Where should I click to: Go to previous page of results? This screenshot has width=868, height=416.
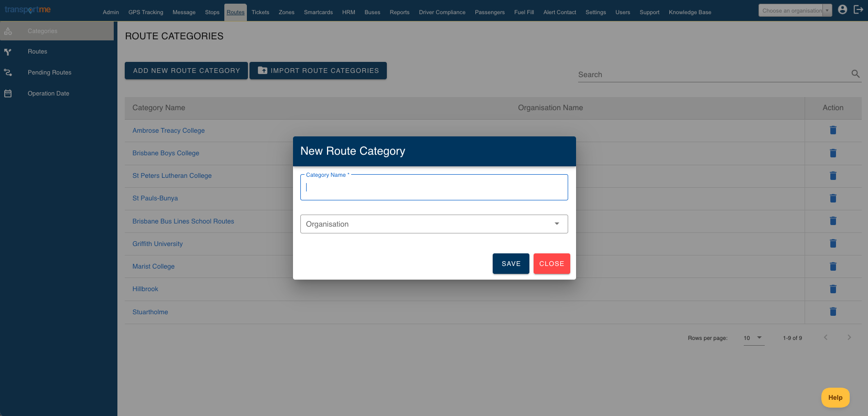click(826, 337)
